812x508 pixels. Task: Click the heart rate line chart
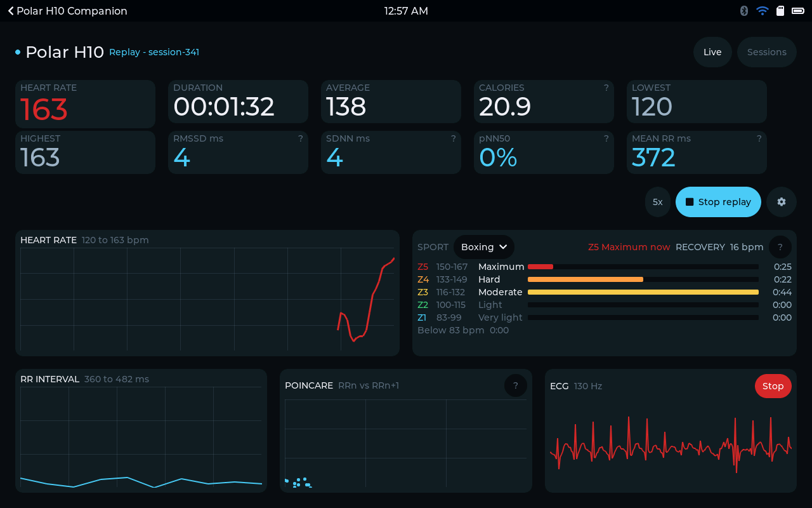[207, 299]
